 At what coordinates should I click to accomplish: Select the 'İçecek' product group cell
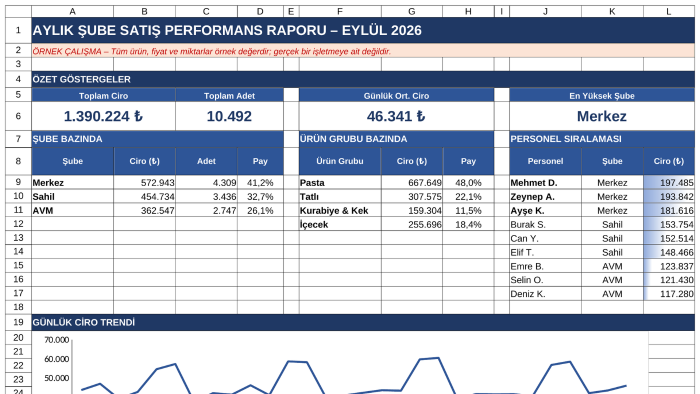[x=340, y=224]
